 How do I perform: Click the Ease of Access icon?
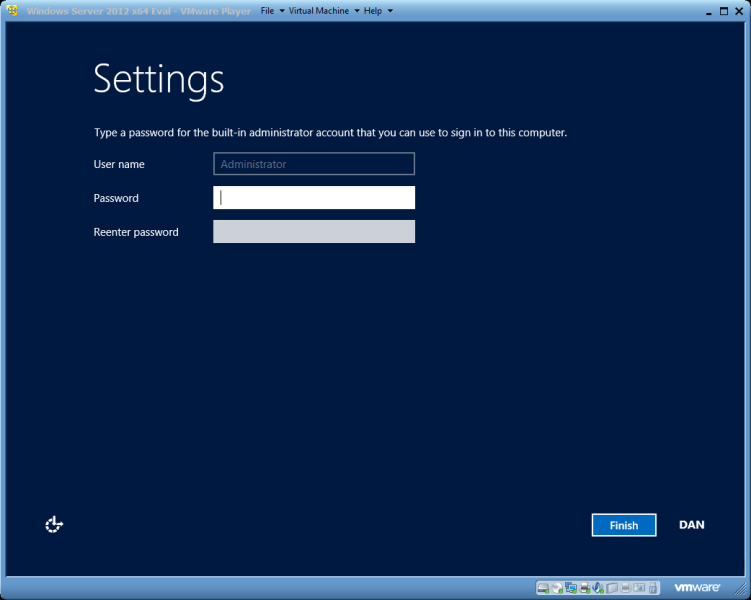[x=54, y=524]
